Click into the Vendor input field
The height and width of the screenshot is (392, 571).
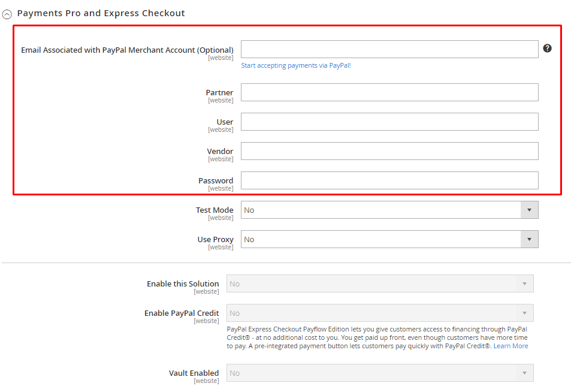click(x=389, y=151)
